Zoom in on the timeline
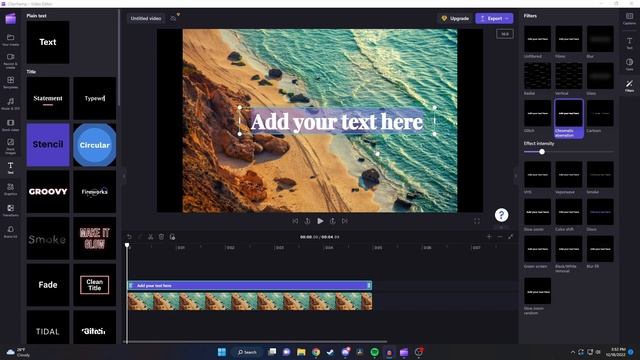The image size is (640, 360). pyautogui.click(x=489, y=237)
